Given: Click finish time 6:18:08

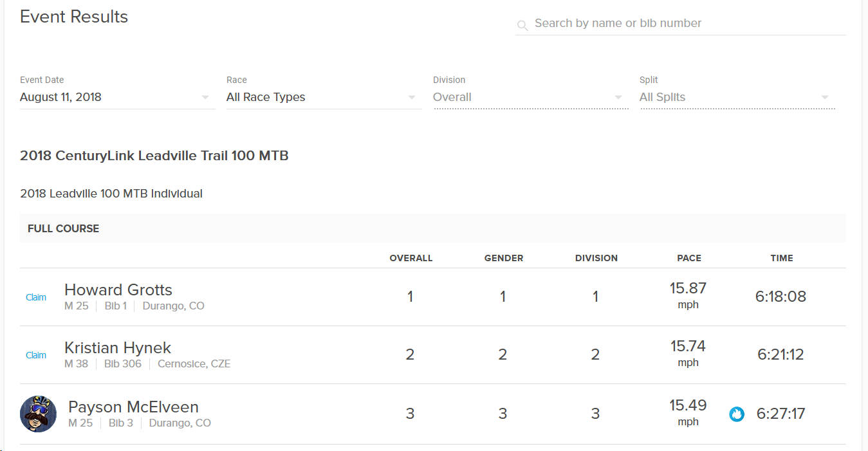Looking at the screenshot, I should tap(780, 297).
